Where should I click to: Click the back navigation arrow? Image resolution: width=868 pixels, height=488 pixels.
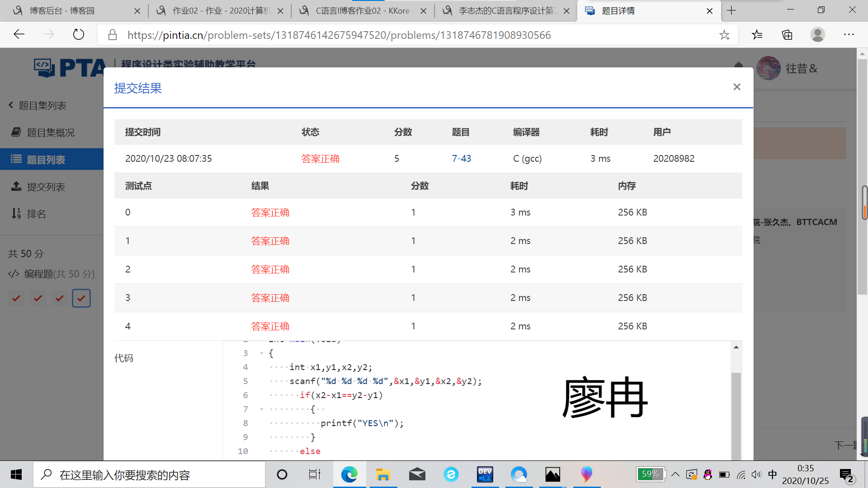point(19,35)
